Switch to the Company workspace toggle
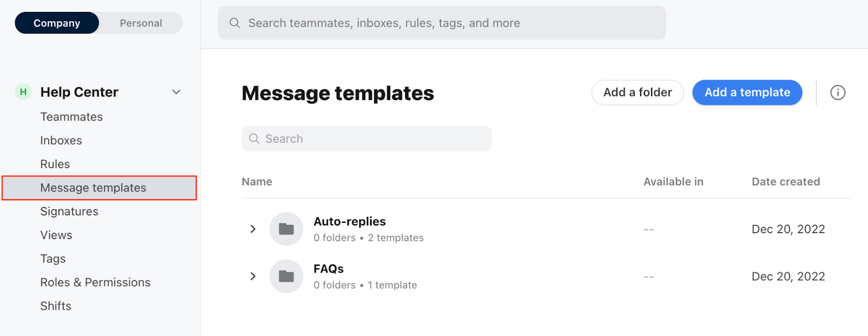 click(57, 23)
